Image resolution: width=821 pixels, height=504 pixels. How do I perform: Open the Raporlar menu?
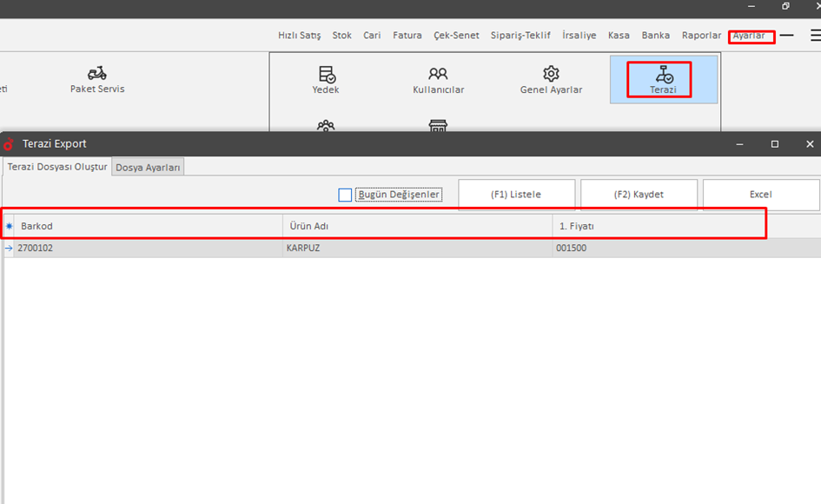point(702,35)
